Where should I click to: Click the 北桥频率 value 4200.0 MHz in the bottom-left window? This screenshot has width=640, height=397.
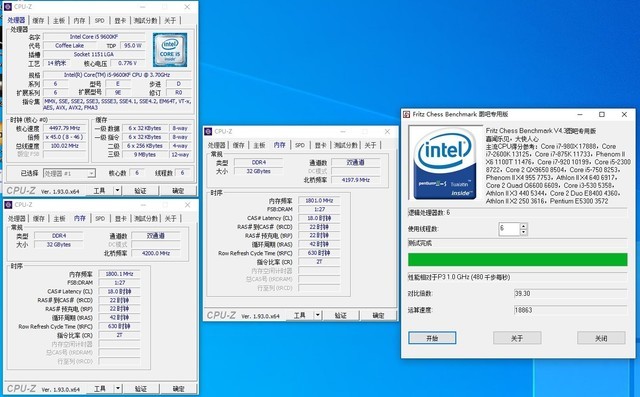click(156, 253)
